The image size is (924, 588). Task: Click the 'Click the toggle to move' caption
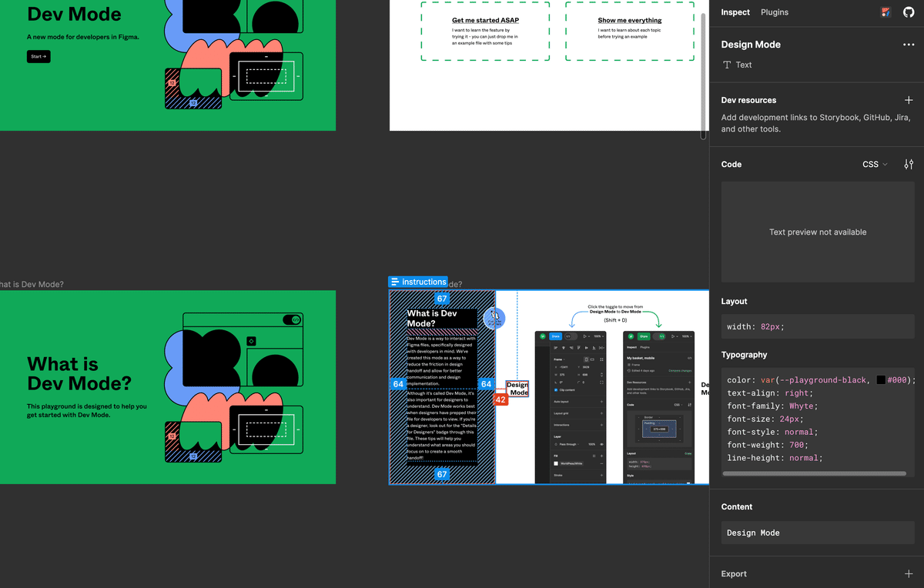click(x=614, y=309)
